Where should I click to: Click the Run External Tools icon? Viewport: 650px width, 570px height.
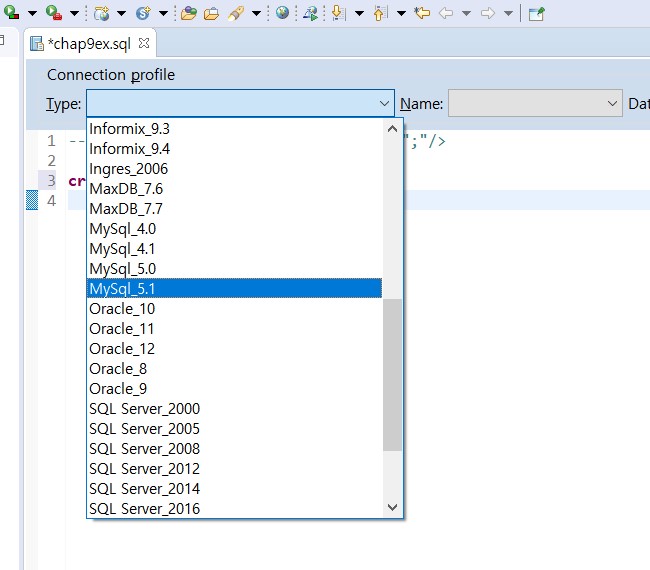pos(53,12)
